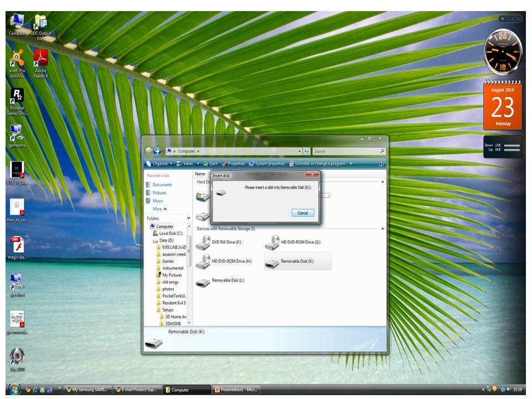
Task: Select the HD DVD-ROM Drive (G:) icon
Action: tap(272, 242)
